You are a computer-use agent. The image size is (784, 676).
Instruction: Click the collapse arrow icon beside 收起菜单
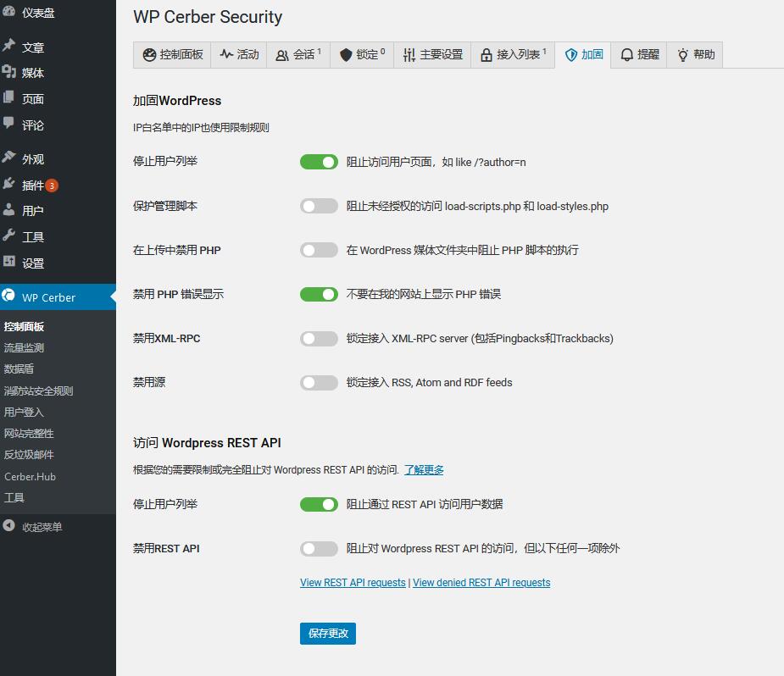(x=8, y=525)
